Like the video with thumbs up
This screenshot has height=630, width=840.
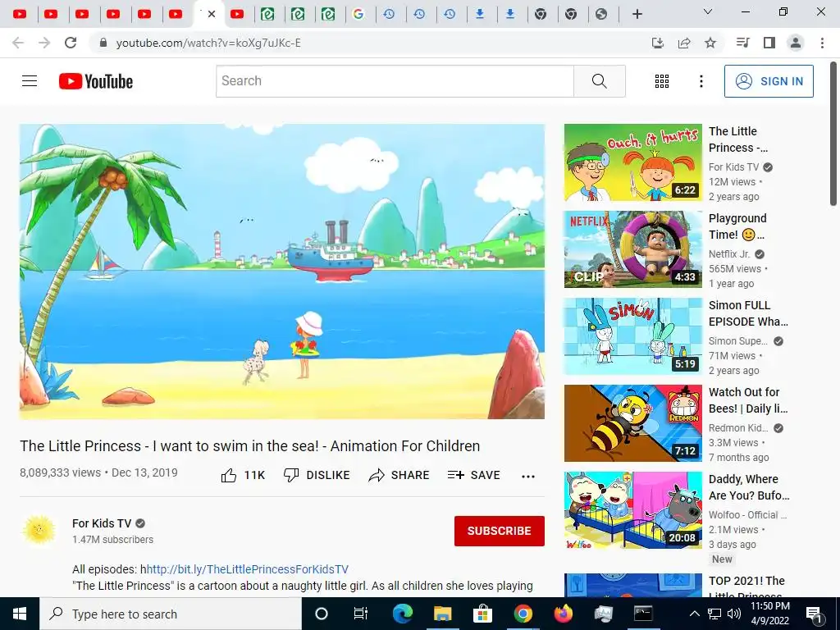229,475
